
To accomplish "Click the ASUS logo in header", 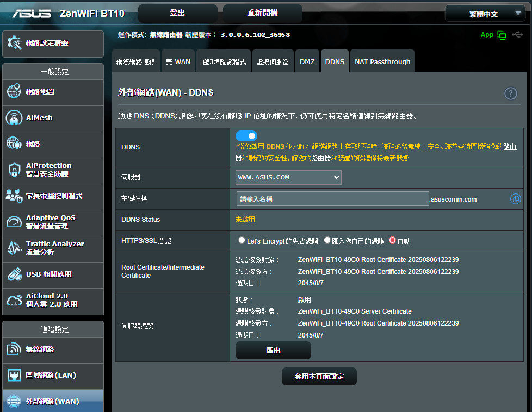I will pos(32,14).
